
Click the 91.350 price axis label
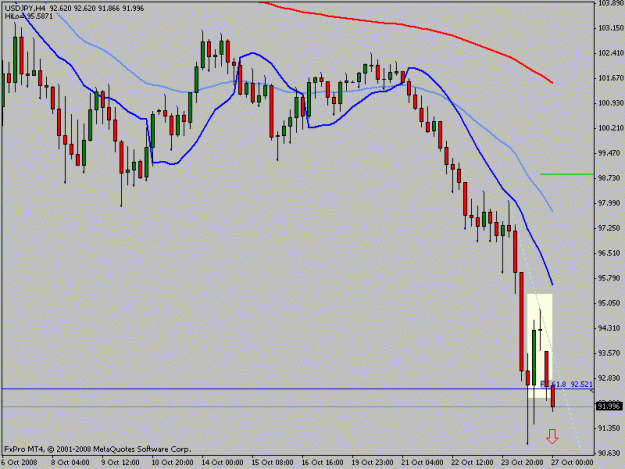point(610,428)
